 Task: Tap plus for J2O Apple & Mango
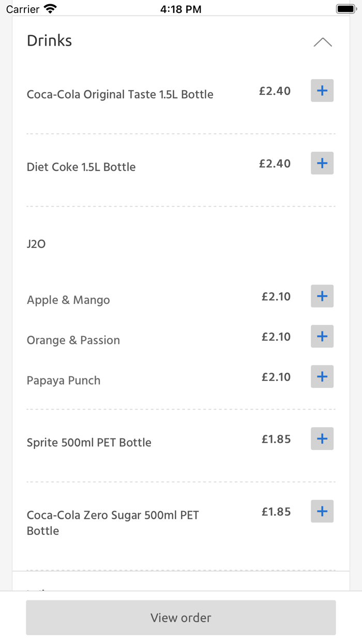point(322,296)
